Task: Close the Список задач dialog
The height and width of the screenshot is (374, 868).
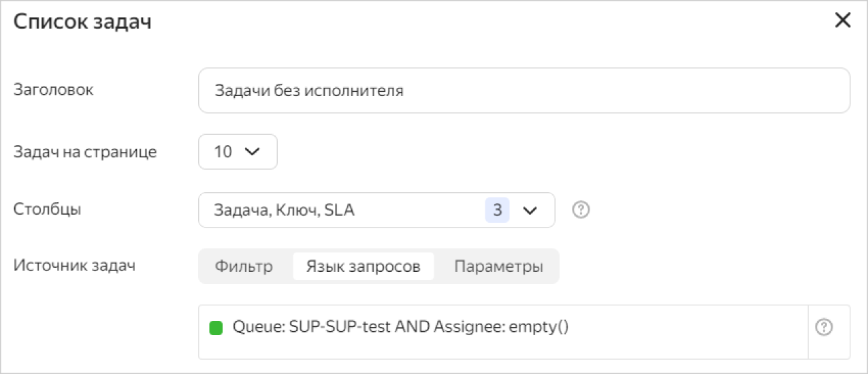Action: [x=842, y=21]
